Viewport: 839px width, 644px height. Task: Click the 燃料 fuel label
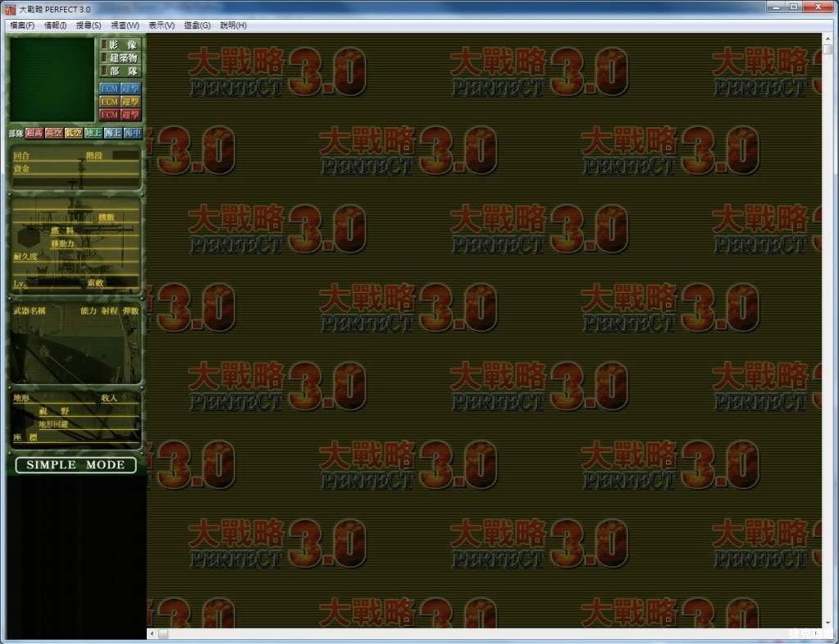coord(62,231)
